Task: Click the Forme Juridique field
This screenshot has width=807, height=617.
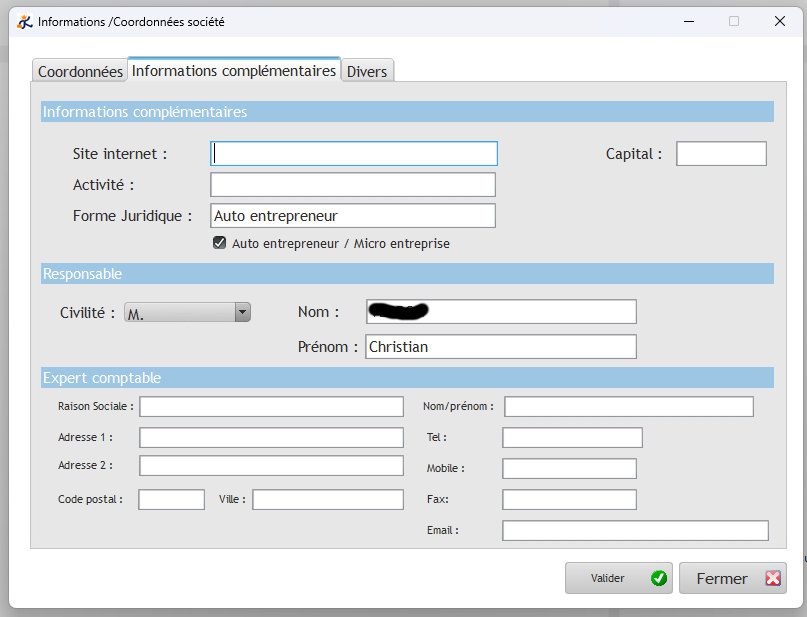Action: coord(353,216)
